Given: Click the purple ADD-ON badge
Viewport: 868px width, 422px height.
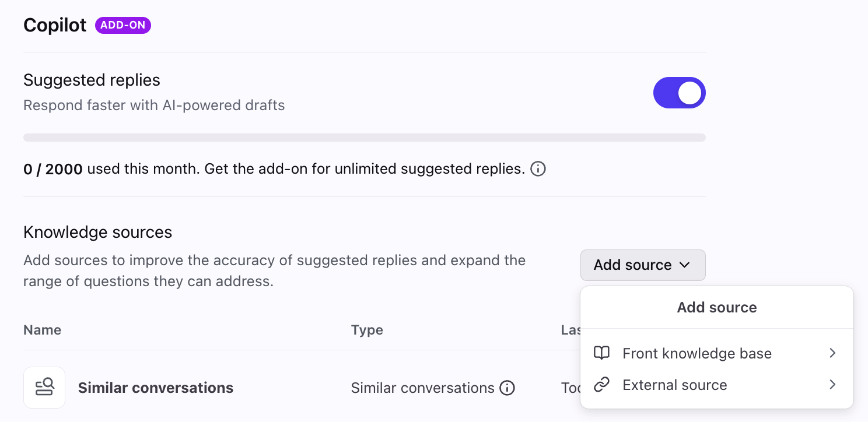Looking at the screenshot, I should pos(123,26).
